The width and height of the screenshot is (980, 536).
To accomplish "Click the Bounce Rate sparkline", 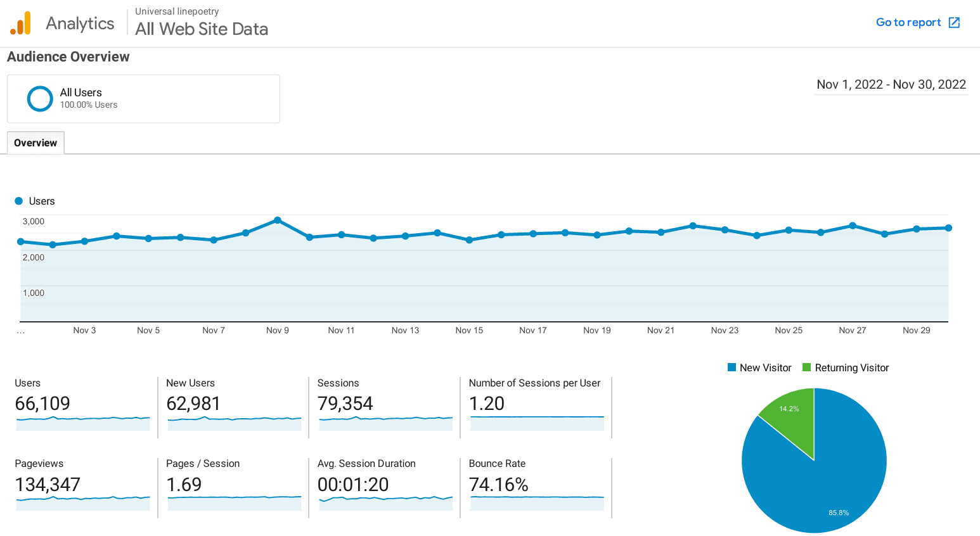I will coord(536,504).
